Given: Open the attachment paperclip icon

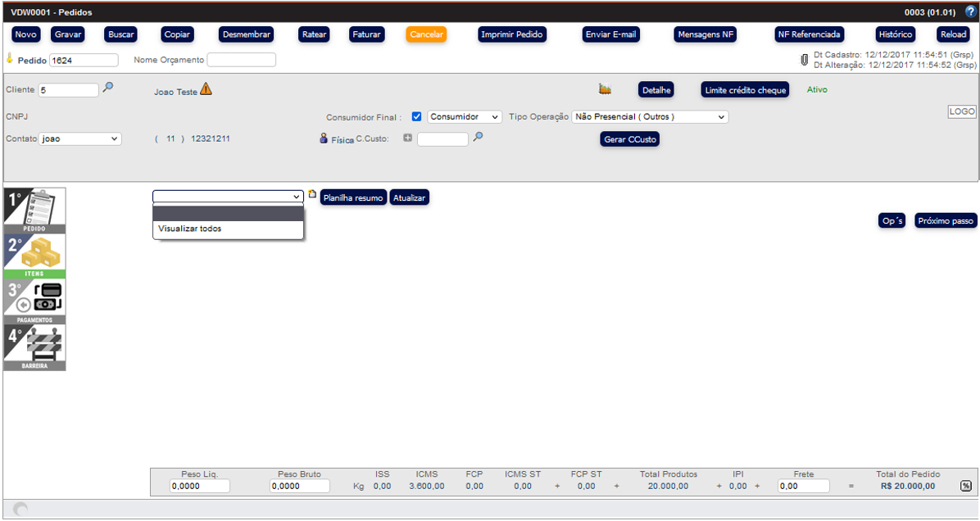Looking at the screenshot, I should (805, 60).
